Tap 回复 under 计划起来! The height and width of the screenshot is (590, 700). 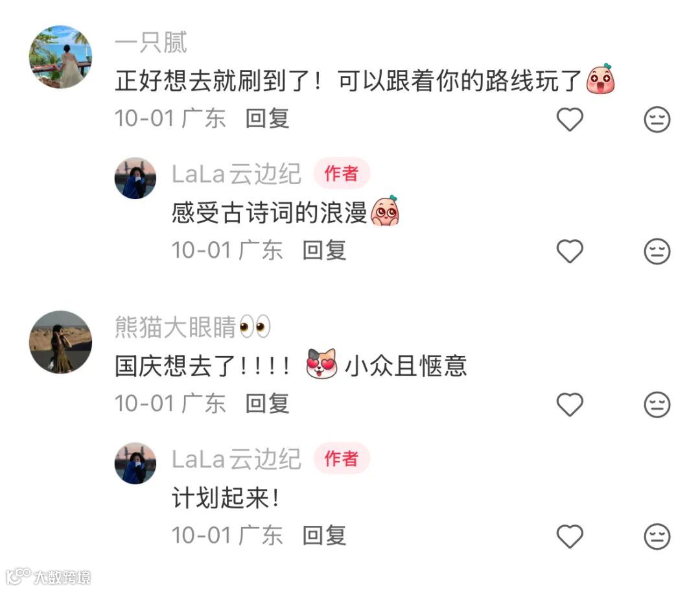click(324, 536)
